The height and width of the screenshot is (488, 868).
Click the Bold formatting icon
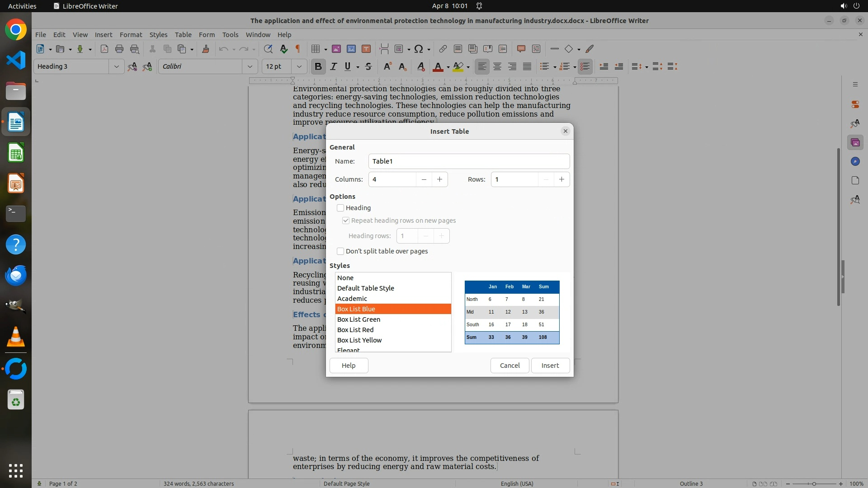tap(318, 66)
